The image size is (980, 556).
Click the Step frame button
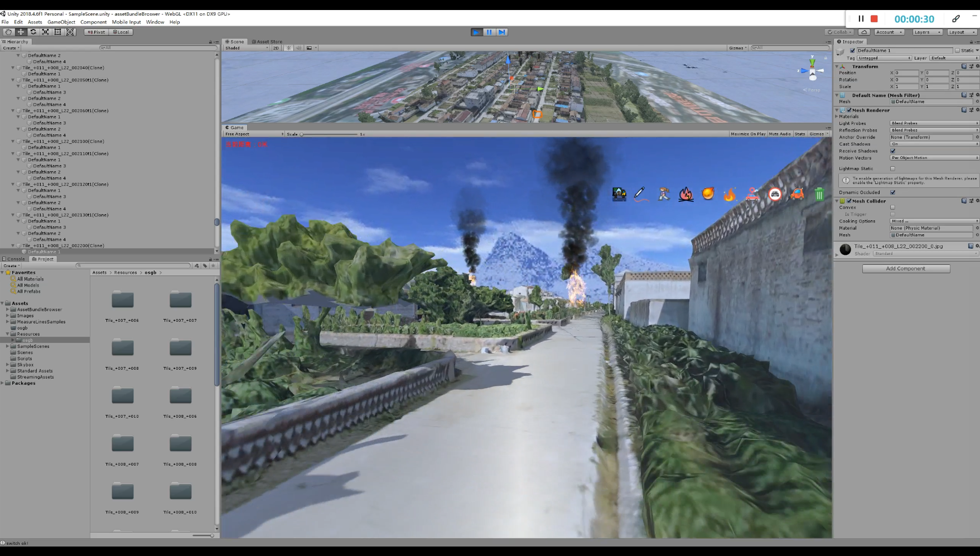pyautogui.click(x=502, y=32)
